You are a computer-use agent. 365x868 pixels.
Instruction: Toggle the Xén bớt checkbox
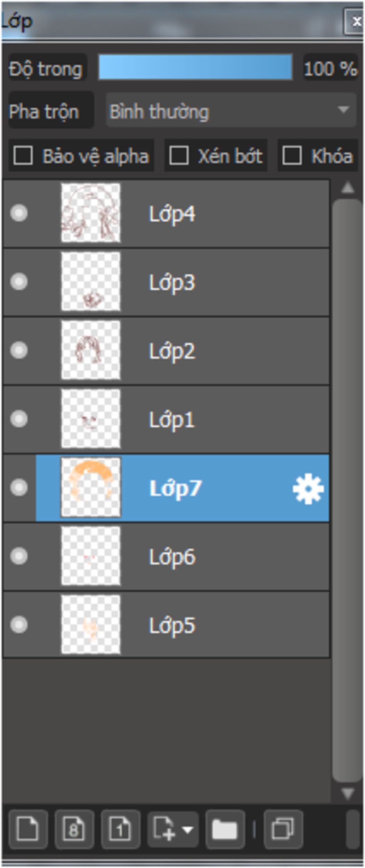click(x=179, y=156)
